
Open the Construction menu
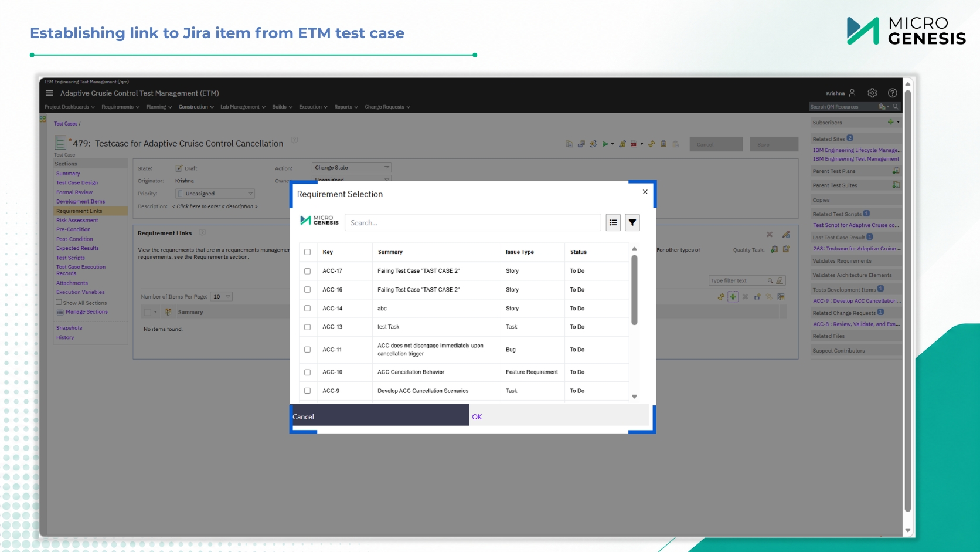[x=196, y=107]
